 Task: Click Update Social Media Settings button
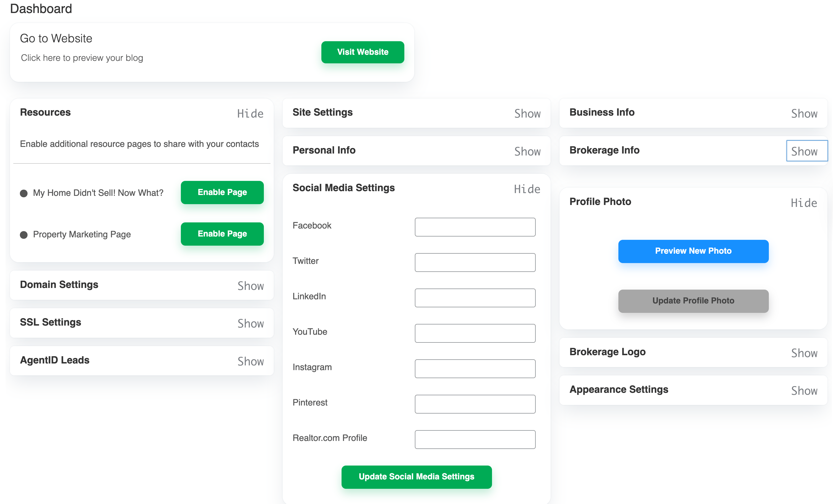click(416, 477)
